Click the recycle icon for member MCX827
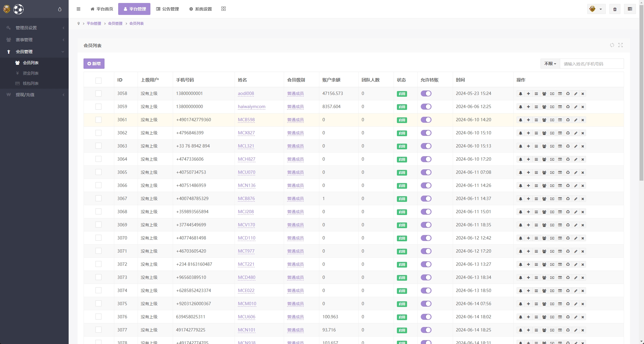 pos(568,133)
